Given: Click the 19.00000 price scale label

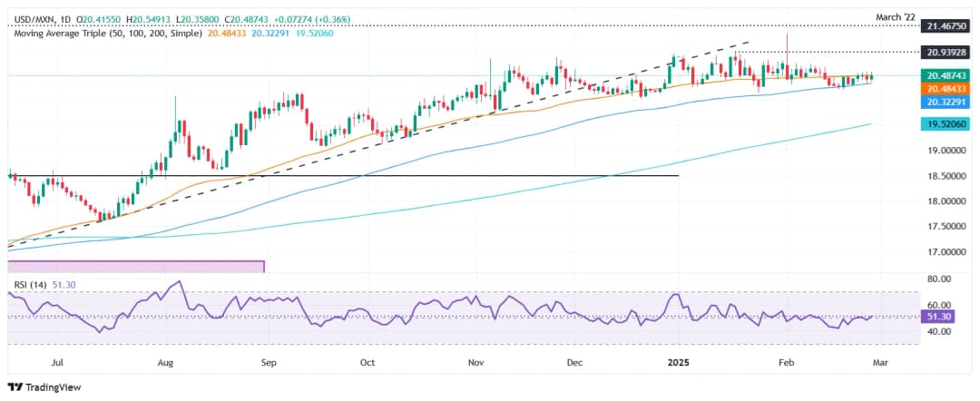Looking at the screenshot, I should [x=945, y=151].
